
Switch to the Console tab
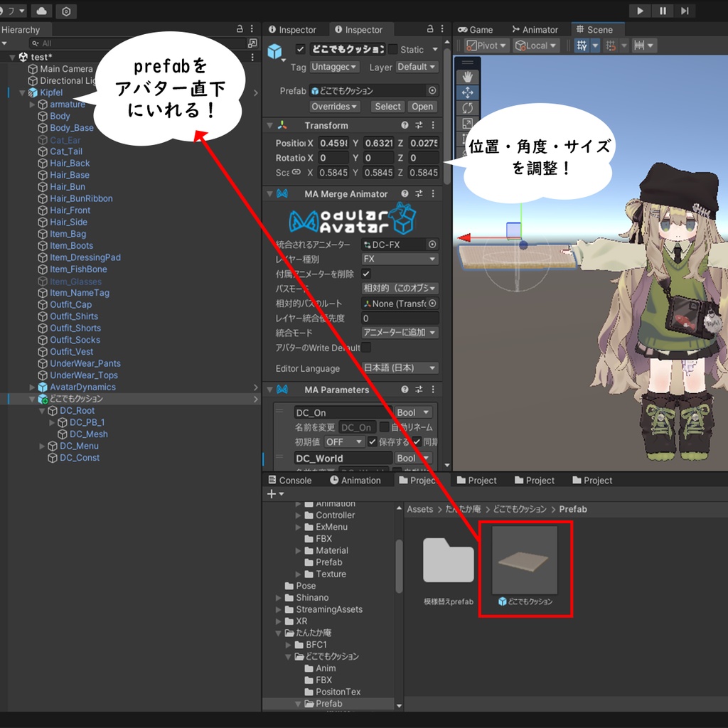(x=289, y=480)
